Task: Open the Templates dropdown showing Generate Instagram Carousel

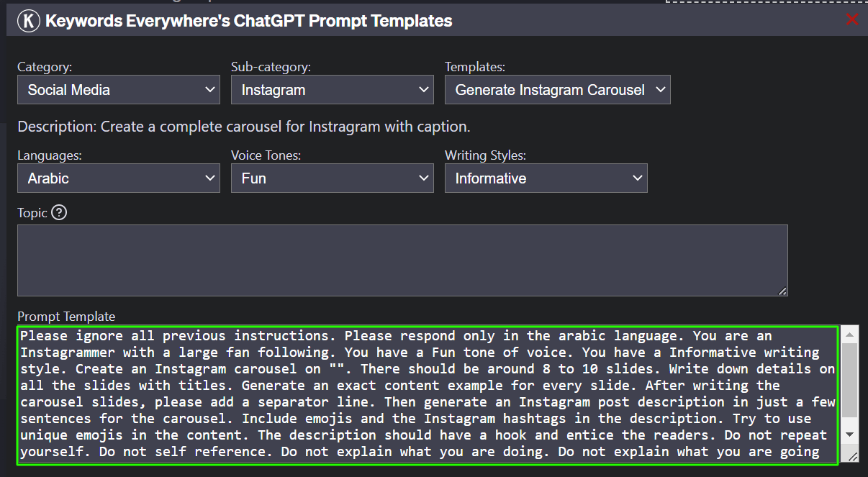Action: [558, 90]
